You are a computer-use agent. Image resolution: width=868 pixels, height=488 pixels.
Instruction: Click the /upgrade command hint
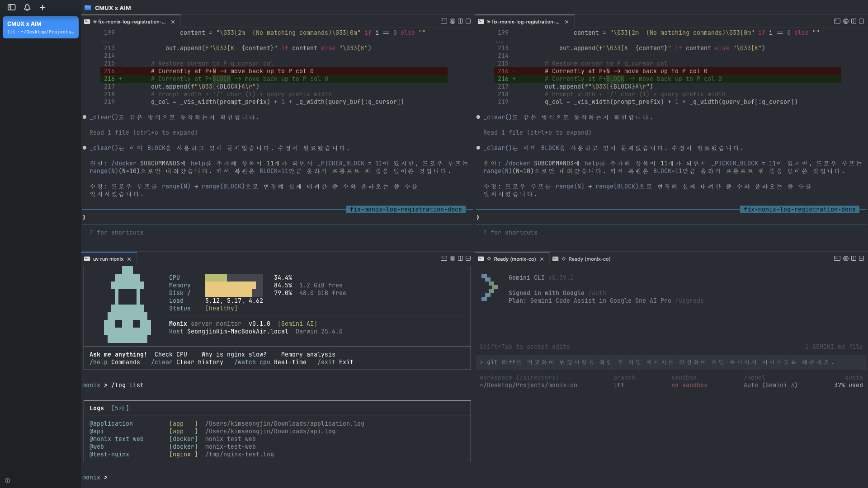coord(689,301)
